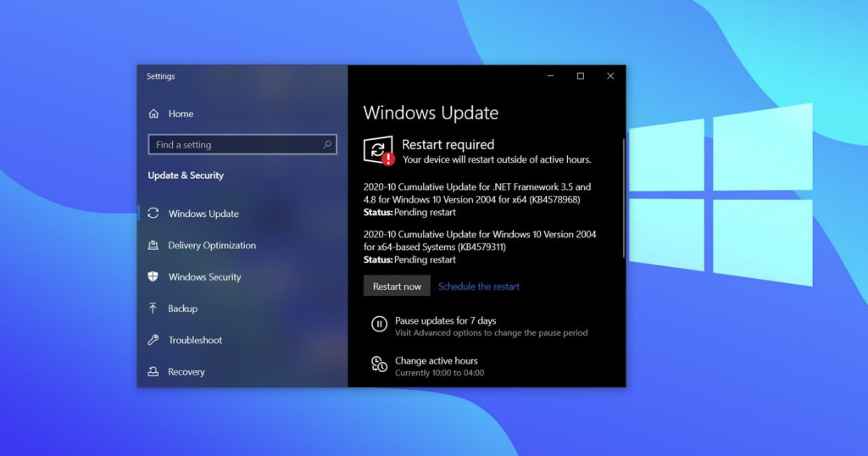
Task: Focus the Find a setting search box
Action: point(242,144)
